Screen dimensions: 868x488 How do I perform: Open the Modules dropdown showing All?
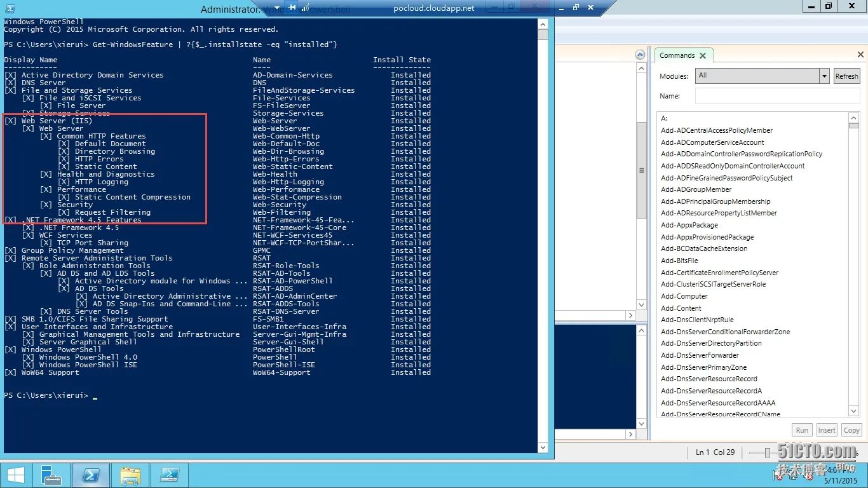click(763, 76)
